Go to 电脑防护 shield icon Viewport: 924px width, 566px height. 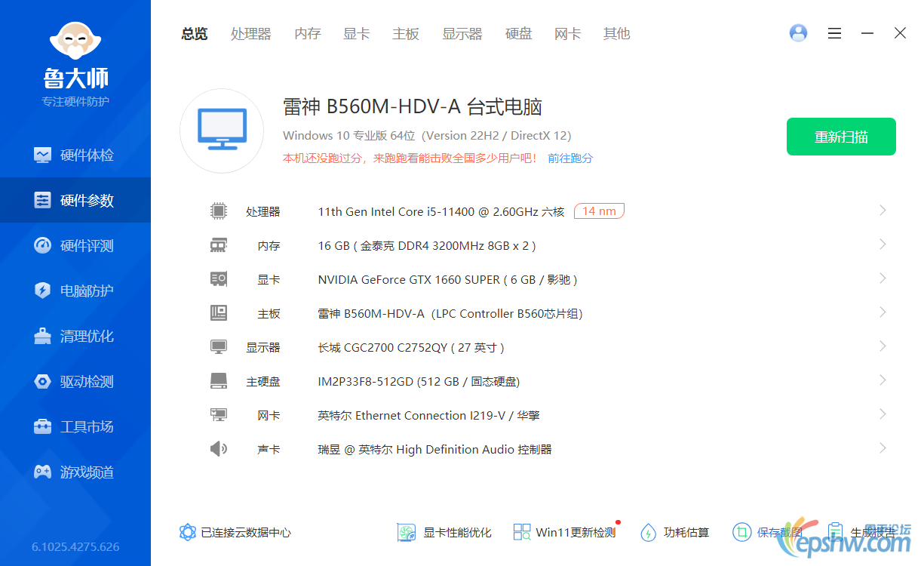[42, 291]
